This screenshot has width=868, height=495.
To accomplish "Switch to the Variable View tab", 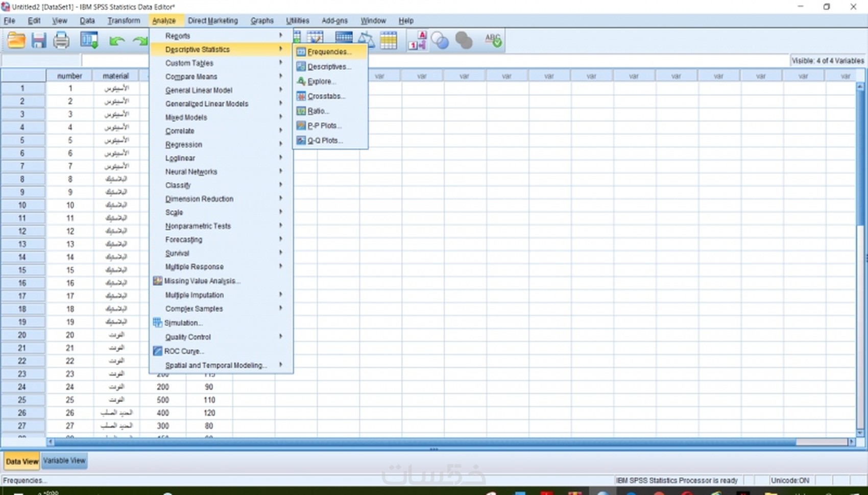I will (x=64, y=461).
